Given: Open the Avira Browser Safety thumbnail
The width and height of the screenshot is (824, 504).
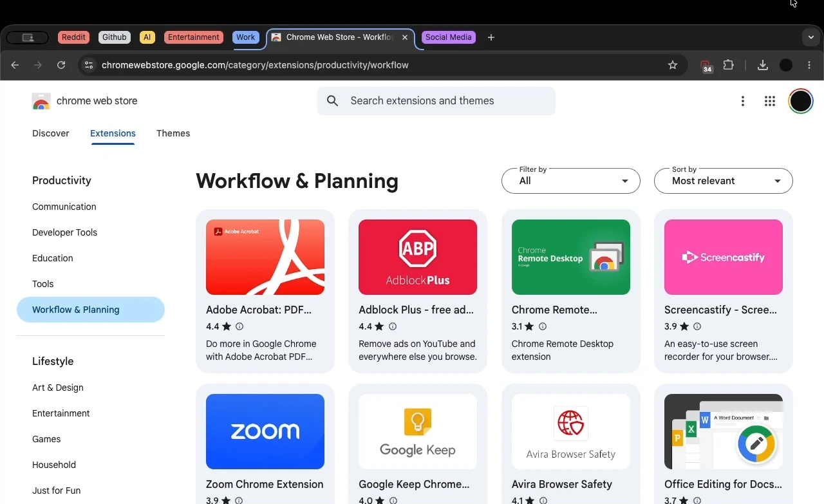Looking at the screenshot, I should coord(571,431).
